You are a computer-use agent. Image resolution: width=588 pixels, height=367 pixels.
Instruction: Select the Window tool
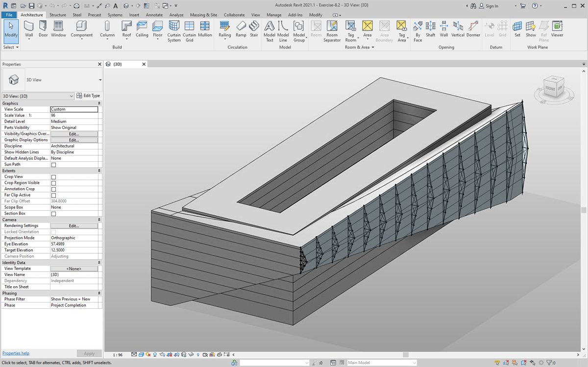coord(58,29)
